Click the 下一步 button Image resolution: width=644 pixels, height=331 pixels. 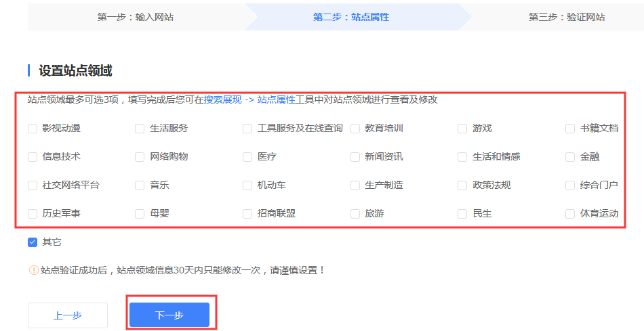click(169, 315)
